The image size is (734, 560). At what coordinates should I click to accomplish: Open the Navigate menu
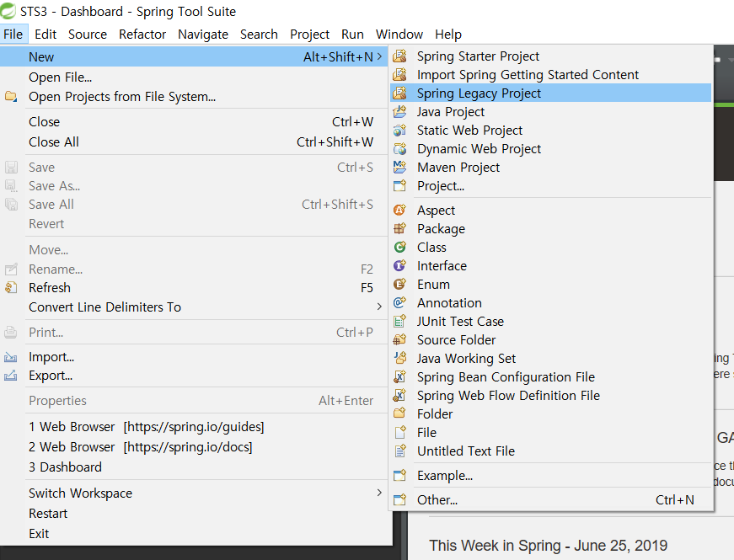pos(203,35)
